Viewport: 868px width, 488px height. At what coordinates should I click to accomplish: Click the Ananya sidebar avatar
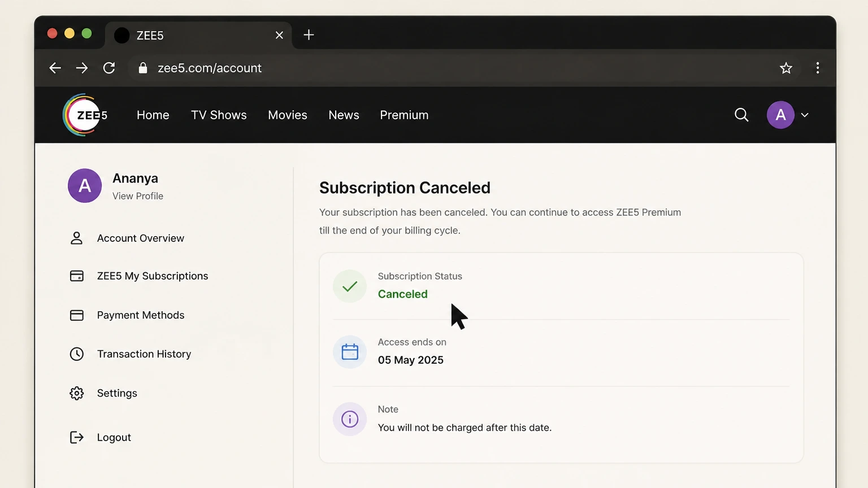click(85, 185)
